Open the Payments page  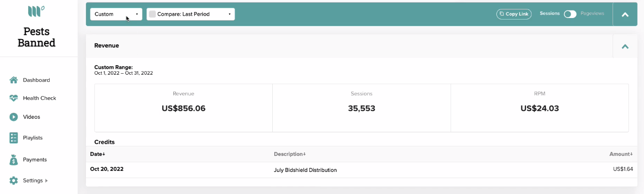pyautogui.click(x=35, y=159)
